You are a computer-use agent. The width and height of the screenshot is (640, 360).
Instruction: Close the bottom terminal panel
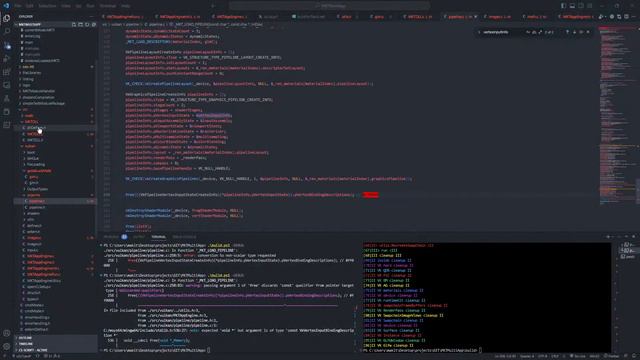pyautogui.click(x=633, y=237)
